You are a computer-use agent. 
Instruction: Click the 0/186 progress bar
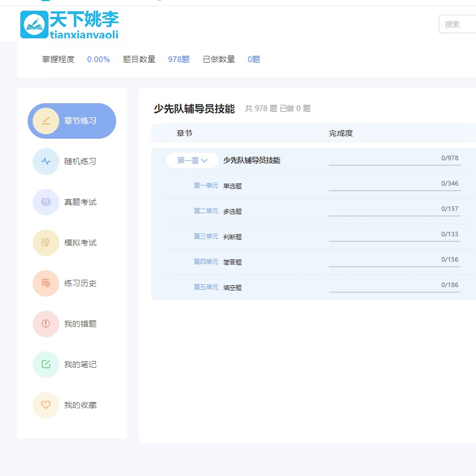click(x=394, y=292)
